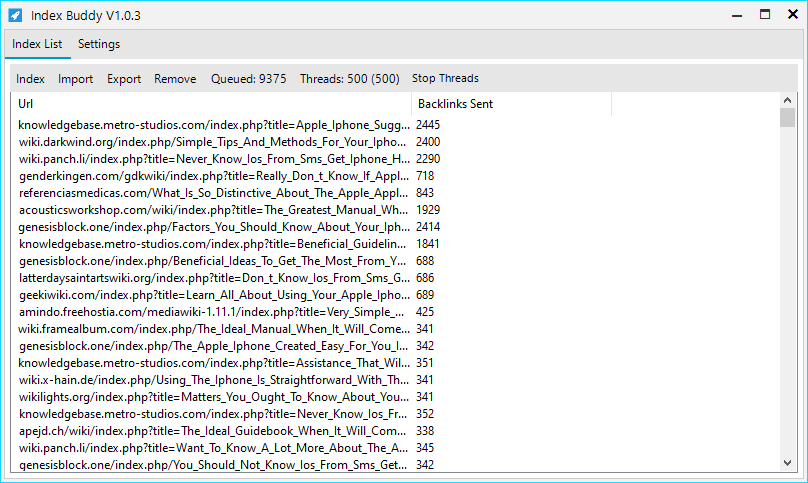The image size is (808, 483).
Task: Select the amindo.freehostia.com row
Action: (x=214, y=312)
